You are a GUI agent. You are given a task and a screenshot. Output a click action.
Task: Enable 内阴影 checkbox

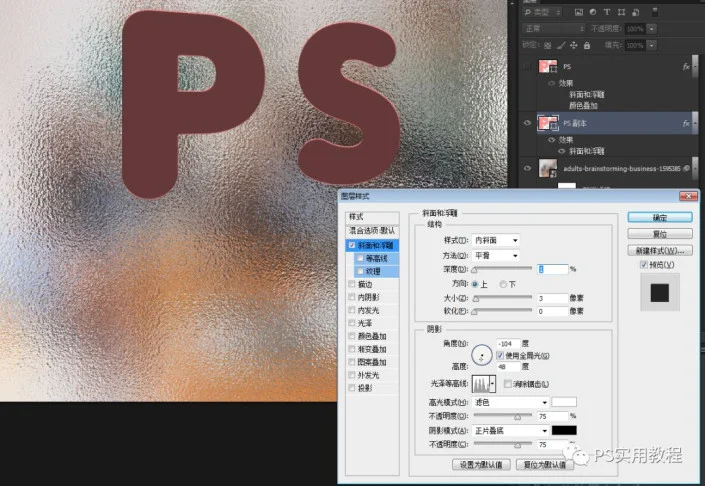pos(352,297)
